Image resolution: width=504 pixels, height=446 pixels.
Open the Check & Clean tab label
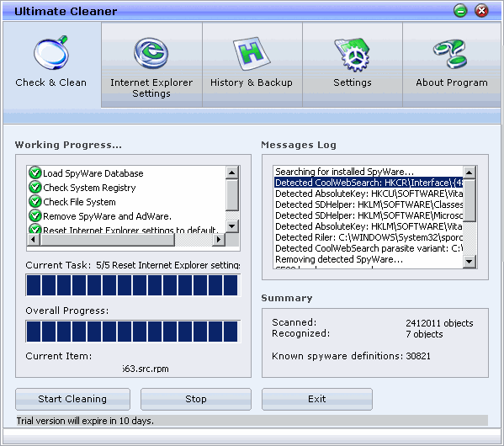click(50, 82)
